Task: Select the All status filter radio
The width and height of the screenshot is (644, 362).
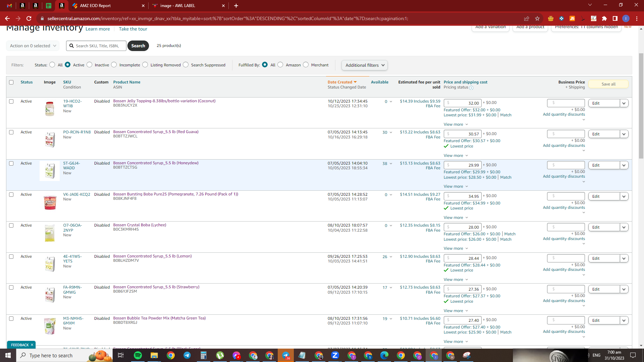Action: click(52, 65)
